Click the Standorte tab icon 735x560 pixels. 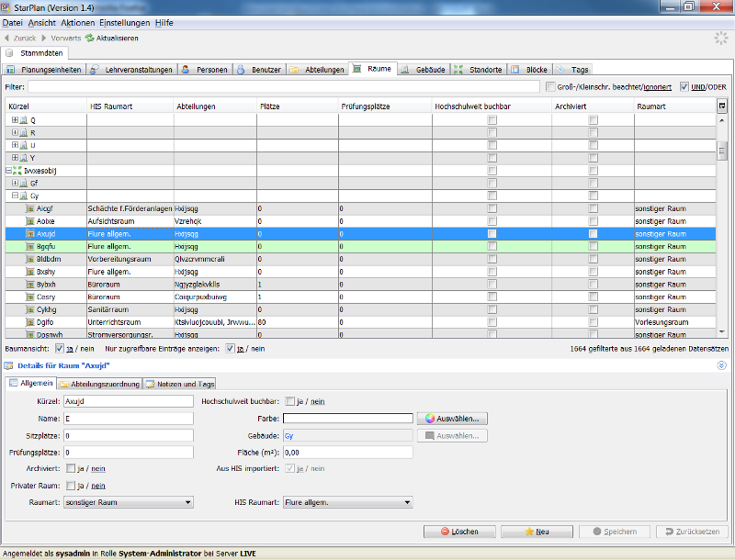(x=458, y=70)
